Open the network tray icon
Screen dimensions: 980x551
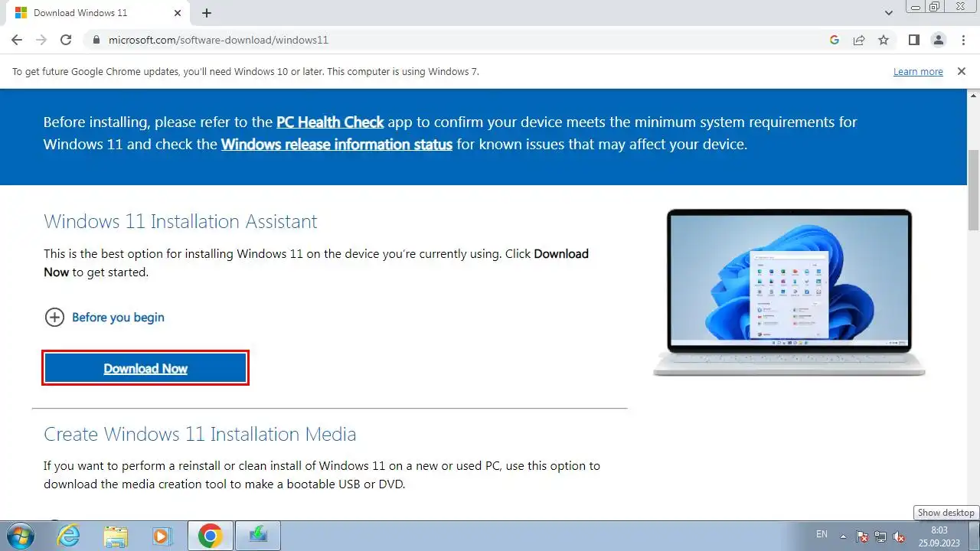tap(880, 536)
